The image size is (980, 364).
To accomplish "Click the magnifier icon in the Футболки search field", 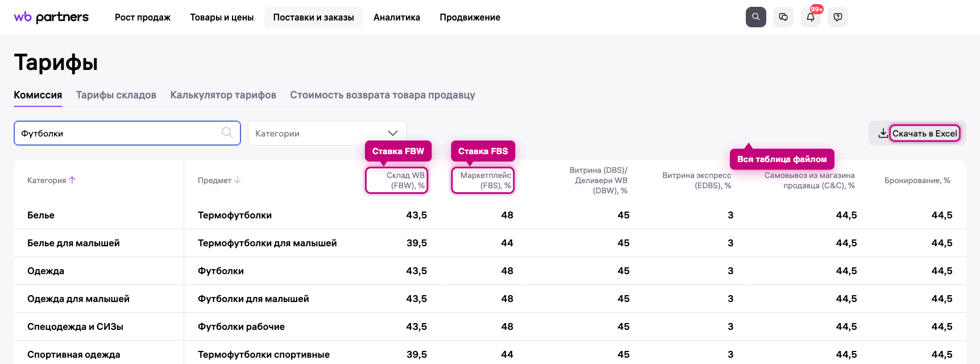I will pos(227,133).
